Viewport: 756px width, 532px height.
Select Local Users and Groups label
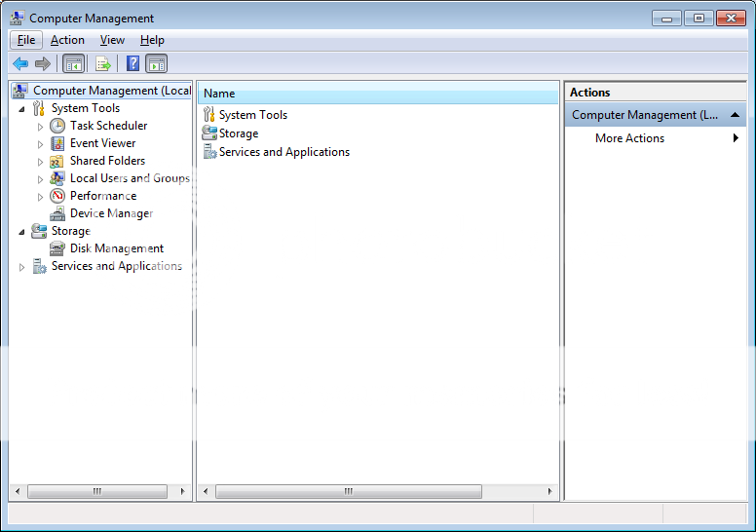point(131,178)
